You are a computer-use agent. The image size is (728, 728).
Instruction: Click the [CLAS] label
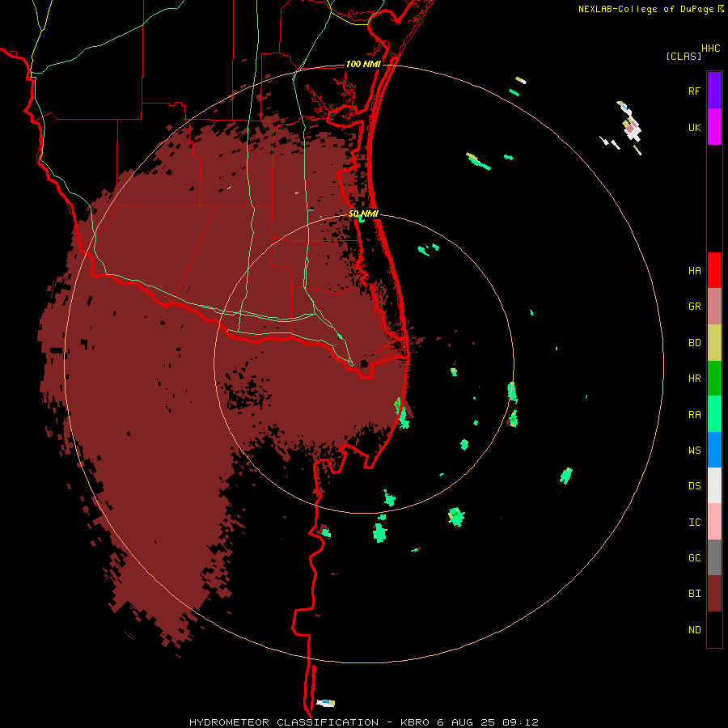click(x=684, y=56)
